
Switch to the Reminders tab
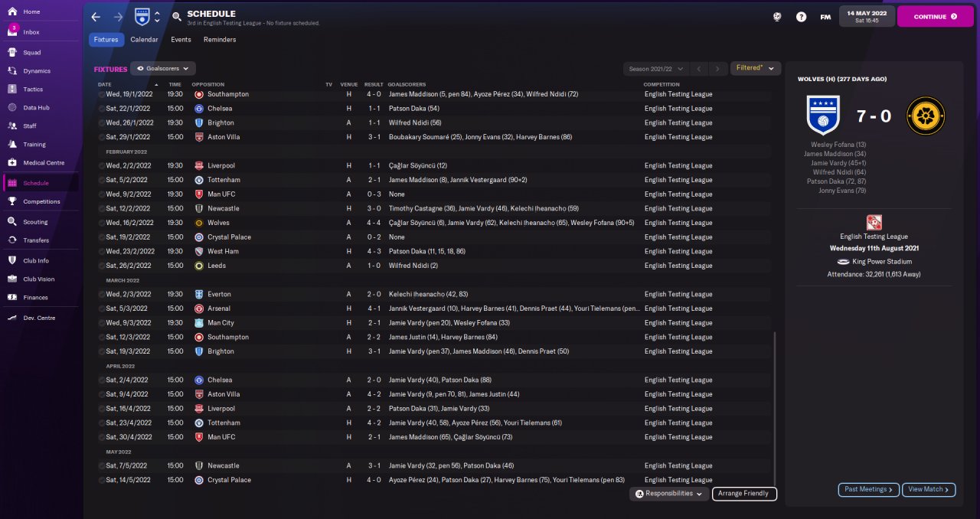click(x=220, y=40)
